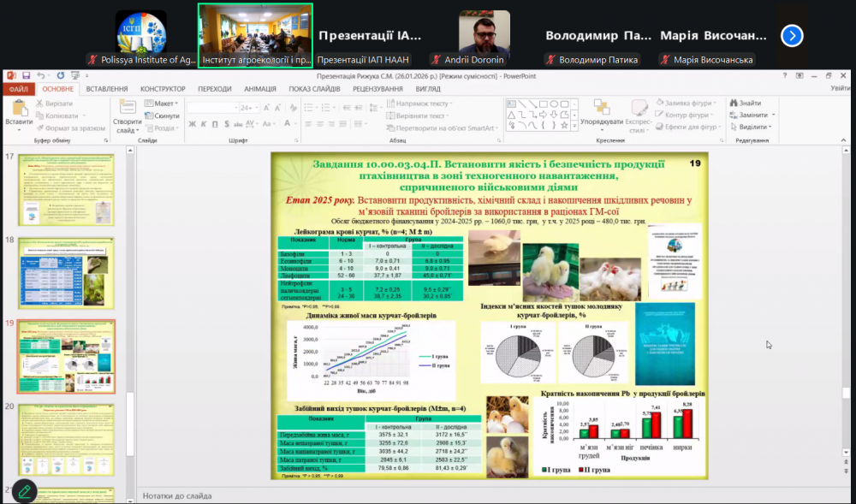Click the blue next participants arrow
856x504 pixels.
click(793, 35)
